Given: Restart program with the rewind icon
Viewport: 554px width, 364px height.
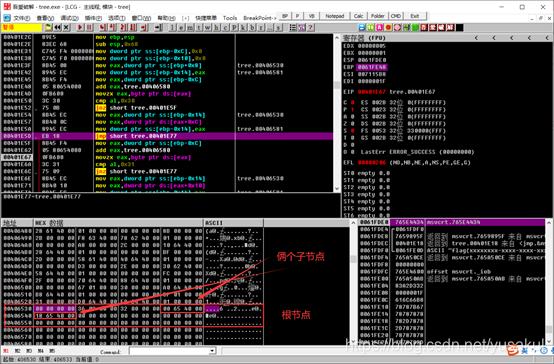Looking at the screenshot, I should point(57,28).
